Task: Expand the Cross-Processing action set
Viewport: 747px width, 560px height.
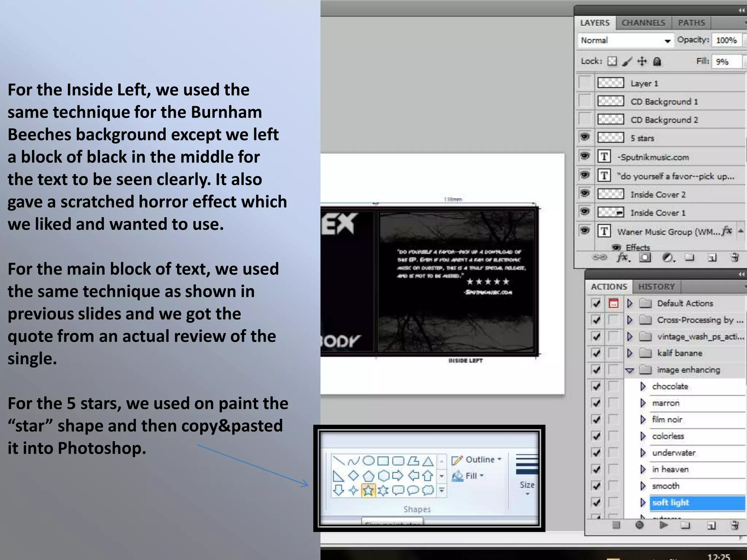Action: (x=630, y=320)
